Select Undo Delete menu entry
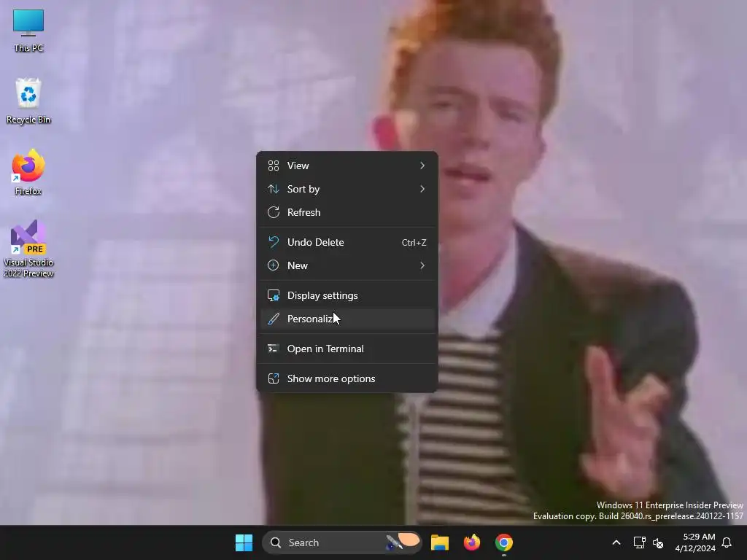Image resolution: width=747 pixels, height=560 pixels. 347,242
